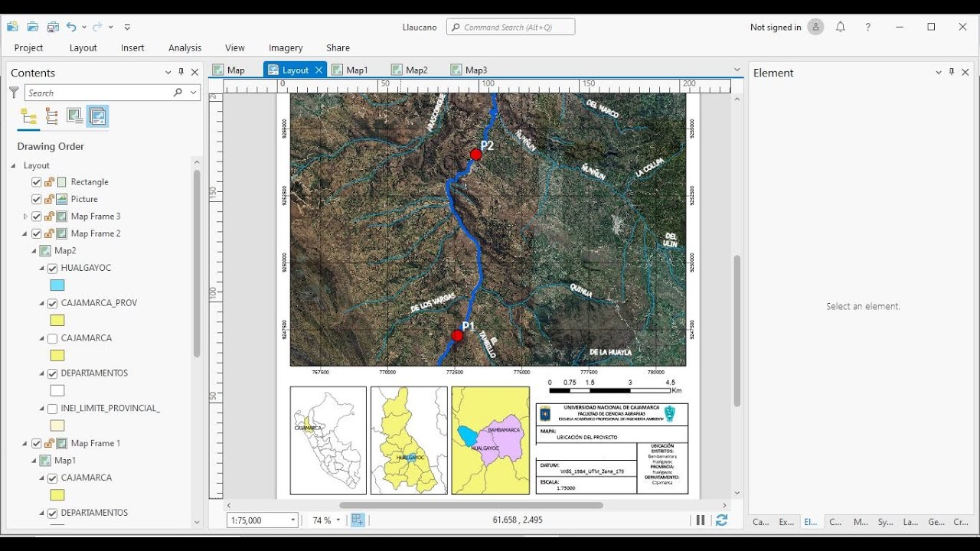Uncheck the Rectangle element visibility checkbox
Viewport: 980px width, 551px height.
(x=36, y=182)
